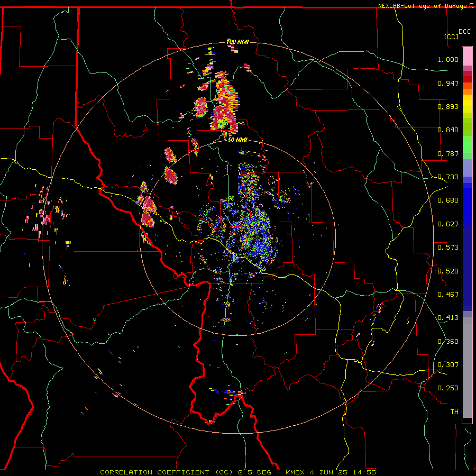Viewport: 476px width, 476px height.
Task: Select the 0.573 legend value
Action: [x=448, y=248]
